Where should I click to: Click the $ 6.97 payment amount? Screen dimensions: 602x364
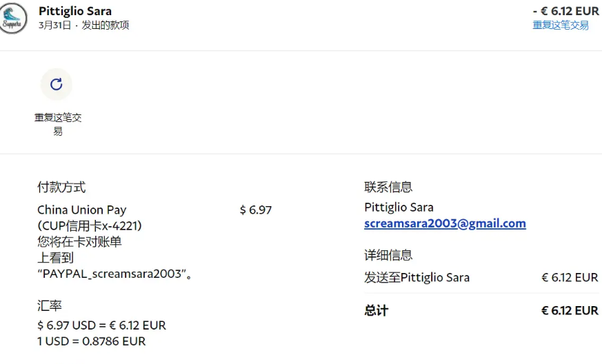[255, 210]
